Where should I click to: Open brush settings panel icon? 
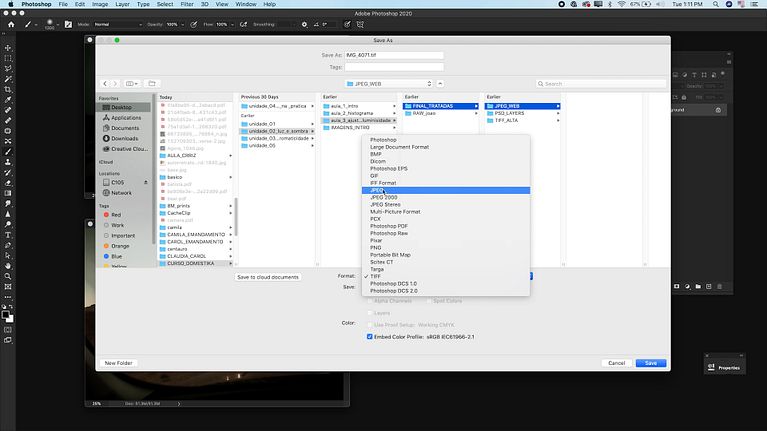click(66, 23)
